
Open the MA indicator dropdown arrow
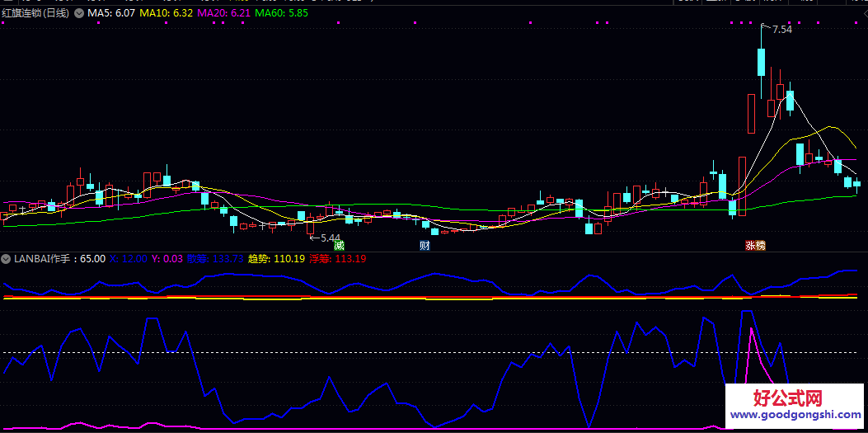(x=78, y=14)
